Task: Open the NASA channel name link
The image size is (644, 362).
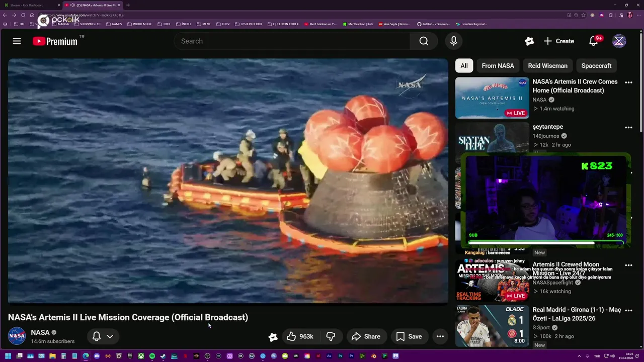Action: [x=40, y=332]
